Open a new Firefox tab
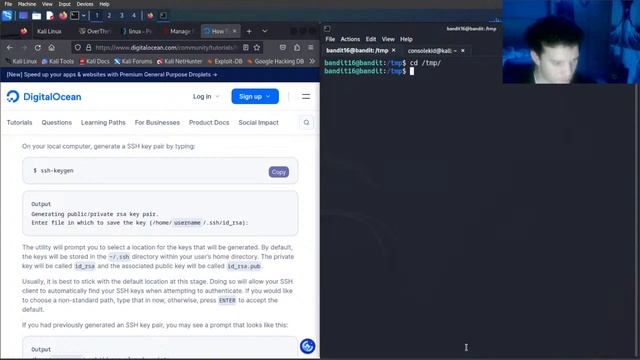Screen dimensions: 640x360 (x=249, y=31)
